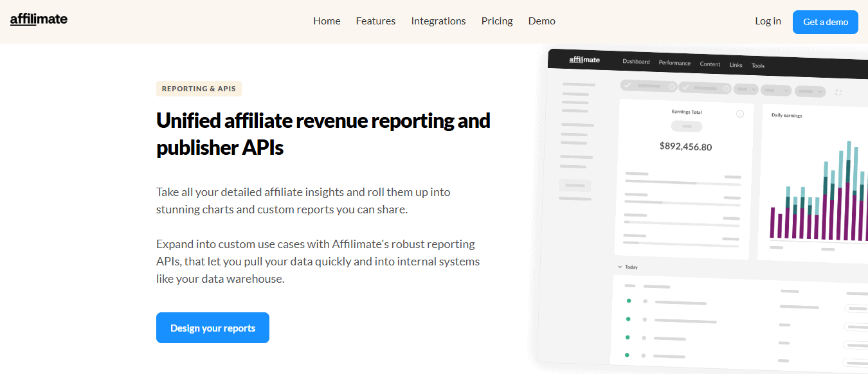Click the Unified affiliate revenue reporting heading

tap(323, 134)
